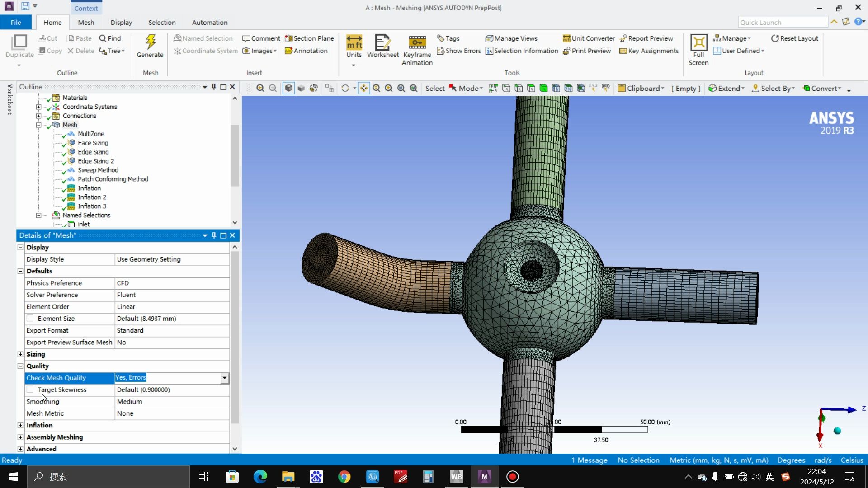Toggle visibility of Edge Sizing 2
This screenshot has width=868, height=488.
coord(64,161)
